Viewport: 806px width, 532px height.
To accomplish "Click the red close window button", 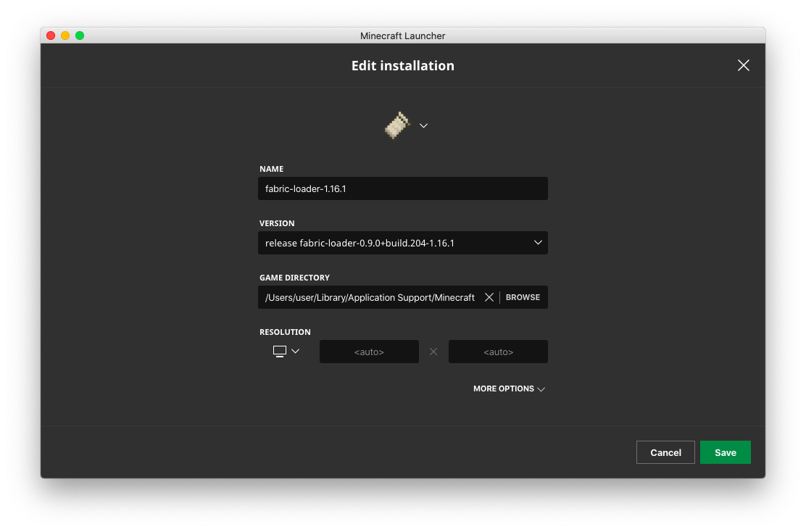I will click(x=51, y=36).
